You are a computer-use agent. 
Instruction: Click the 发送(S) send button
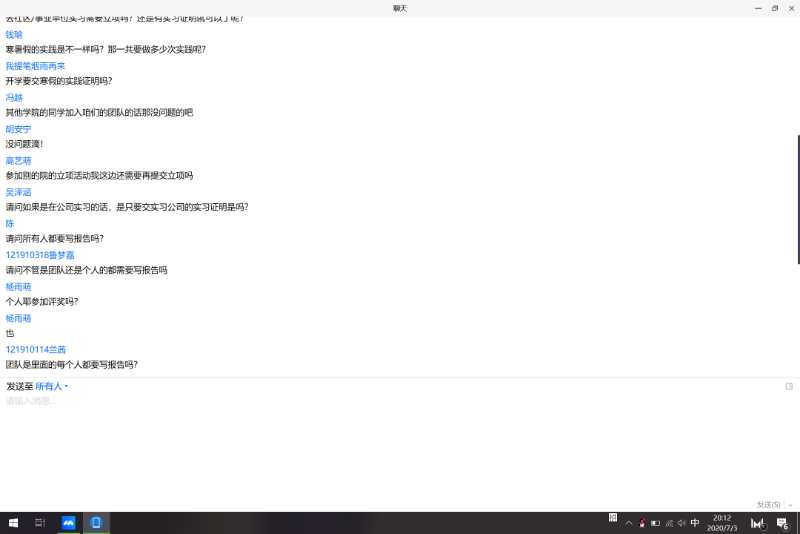click(x=768, y=505)
